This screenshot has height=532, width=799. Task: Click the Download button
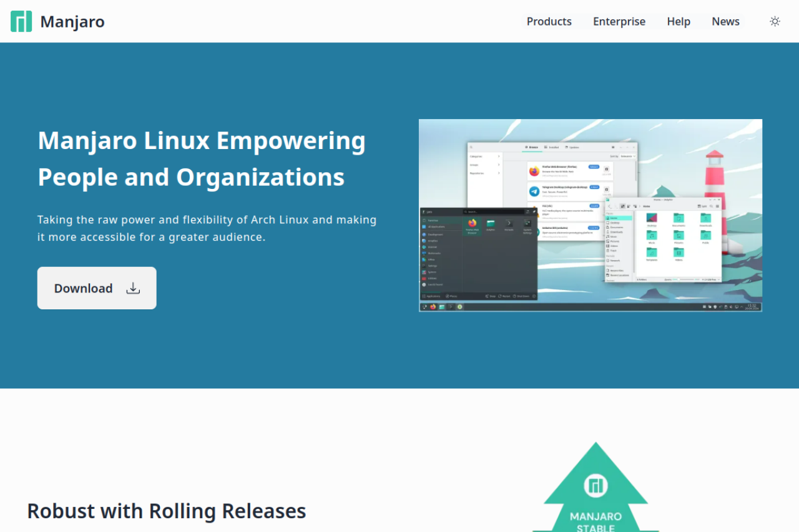coord(96,288)
